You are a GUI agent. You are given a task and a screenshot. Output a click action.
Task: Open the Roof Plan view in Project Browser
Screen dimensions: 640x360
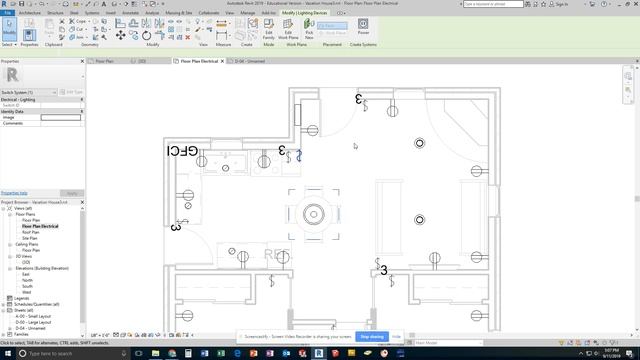tap(31, 232)
